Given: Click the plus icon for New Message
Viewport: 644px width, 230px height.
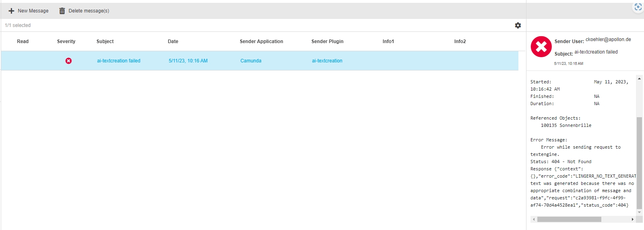Looking at the screenshot, I should pos(11,11).
